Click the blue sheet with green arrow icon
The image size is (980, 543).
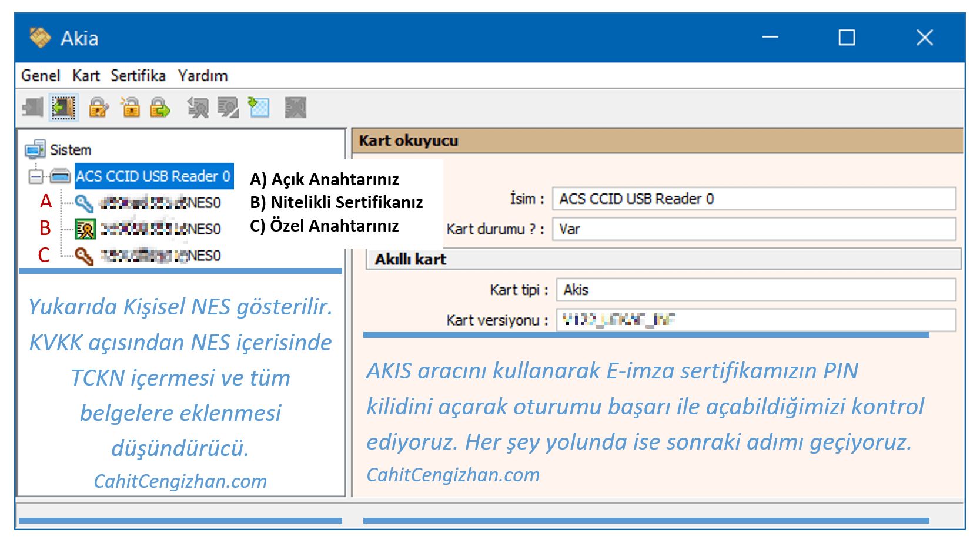259,108
